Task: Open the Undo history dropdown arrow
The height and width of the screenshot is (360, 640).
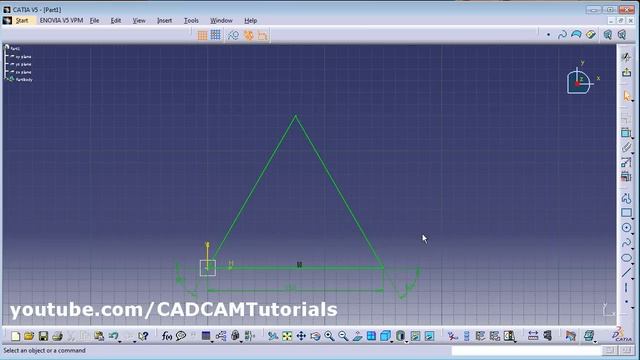Action: [120, 341]
